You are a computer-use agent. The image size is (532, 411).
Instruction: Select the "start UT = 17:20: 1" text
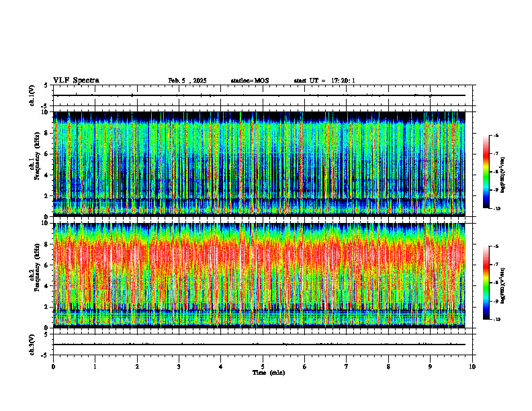click(324, 81)
